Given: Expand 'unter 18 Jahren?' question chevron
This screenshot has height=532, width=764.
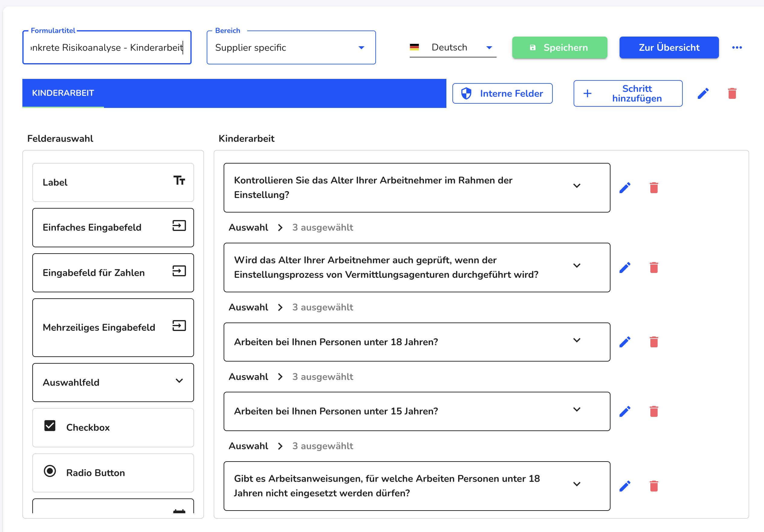Looking at the screenshot, I should (577, 340).
